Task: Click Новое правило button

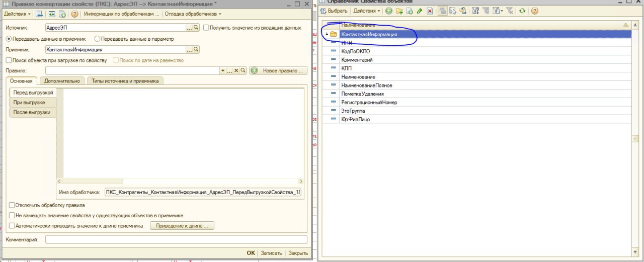Action: [x=278, y=71]
